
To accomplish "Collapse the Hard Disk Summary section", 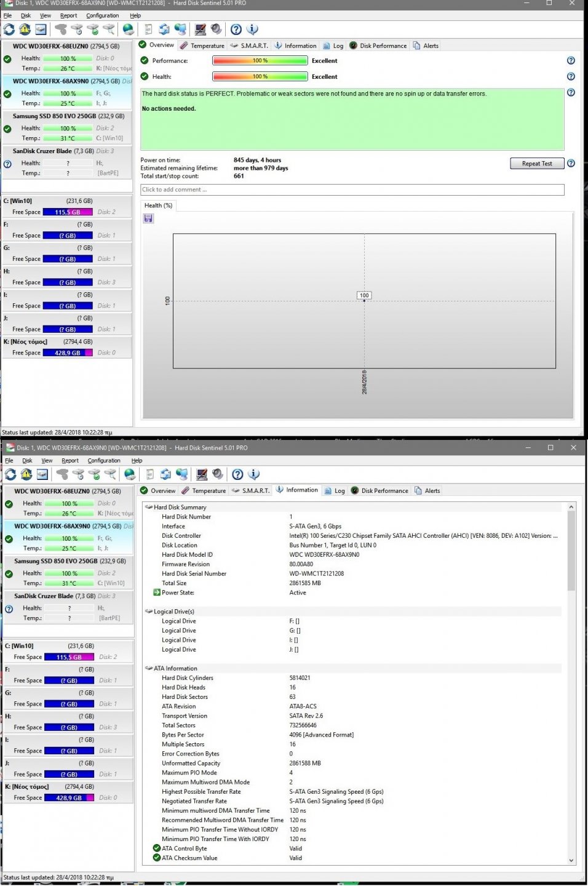I will click(149, 508).
